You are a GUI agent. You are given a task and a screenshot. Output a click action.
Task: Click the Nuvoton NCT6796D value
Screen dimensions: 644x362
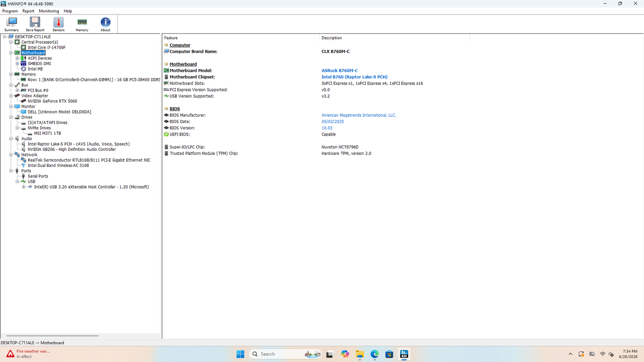pyautogui.click(x=340, y=147)
